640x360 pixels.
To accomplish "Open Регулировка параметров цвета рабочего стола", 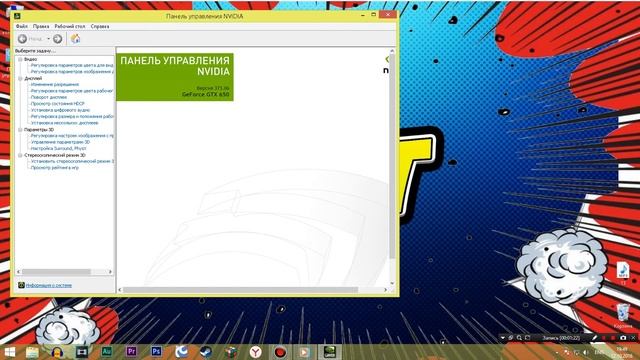I will [72, 91].
